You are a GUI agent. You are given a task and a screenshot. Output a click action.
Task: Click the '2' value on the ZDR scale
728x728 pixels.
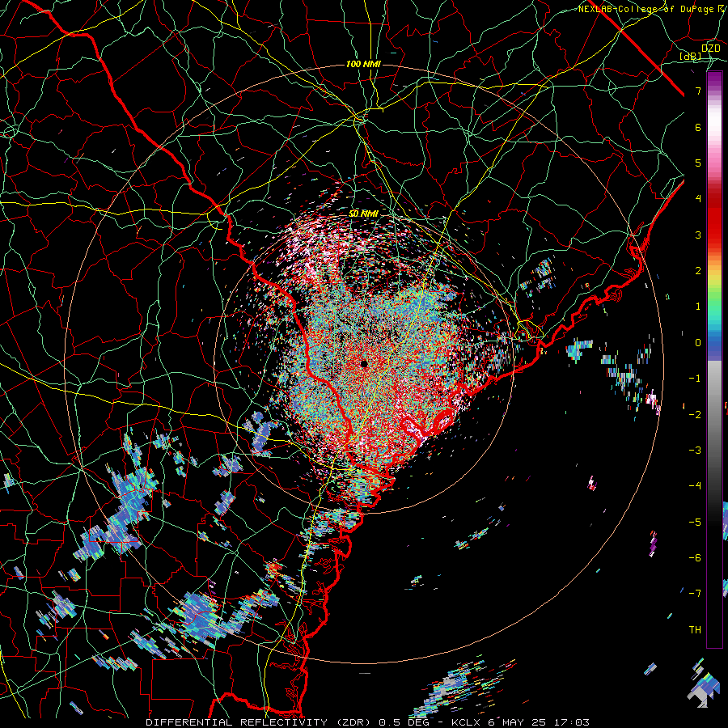(x=698, y=271)
